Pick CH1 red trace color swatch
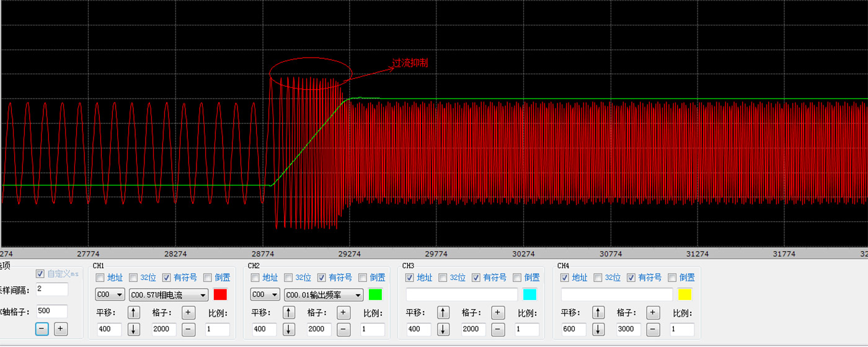868x347 pixels. click(x=220, y=294)
